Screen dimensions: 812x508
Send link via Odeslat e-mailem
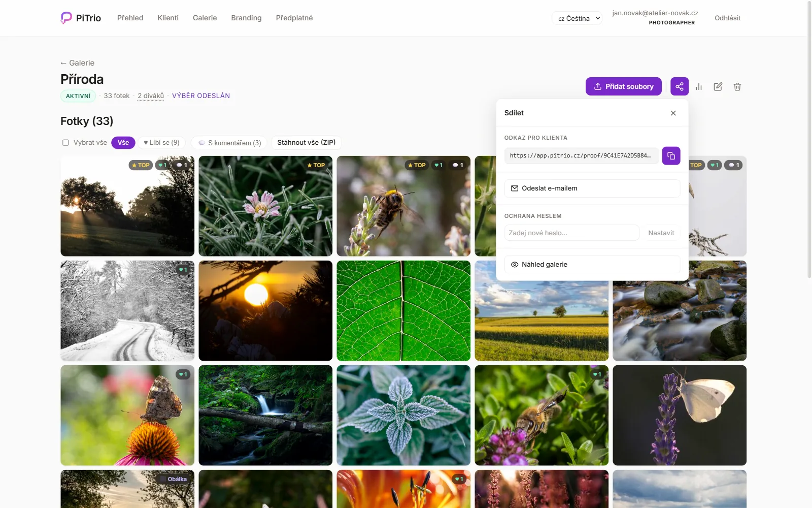592,188
